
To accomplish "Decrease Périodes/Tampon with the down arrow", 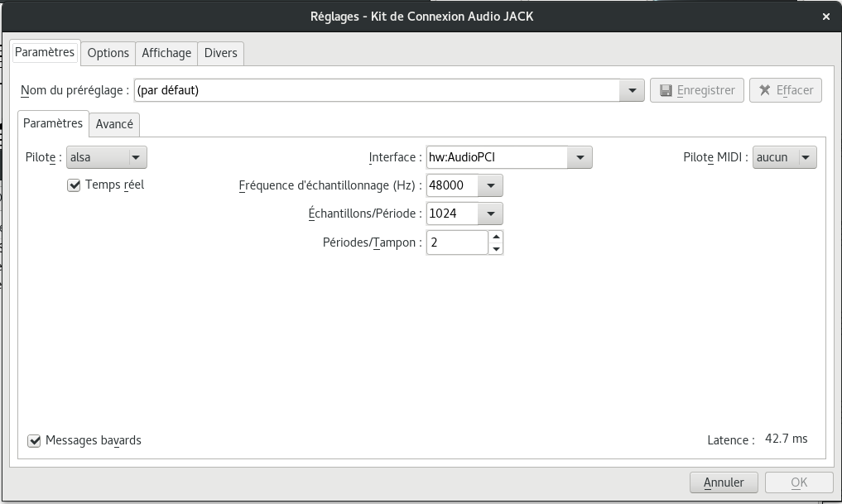I will (496, 248).
